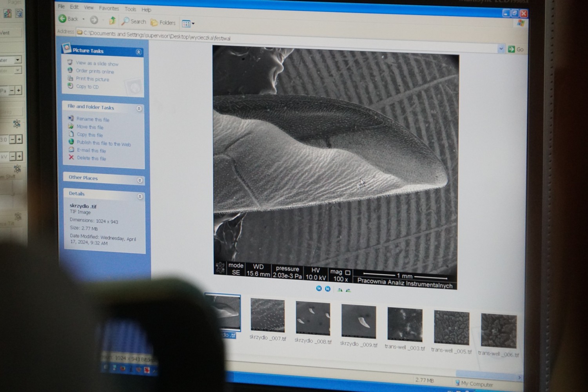The height and width of the screenshot is (392, 588).
Task: Click View as a slide show
Action: [x=97, y=63]
